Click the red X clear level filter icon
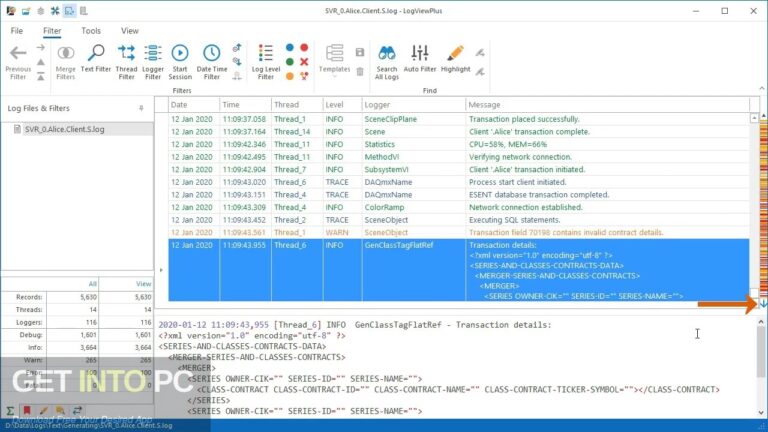The height and width of the screenshot is (432, 768). [x=304, y=62]
